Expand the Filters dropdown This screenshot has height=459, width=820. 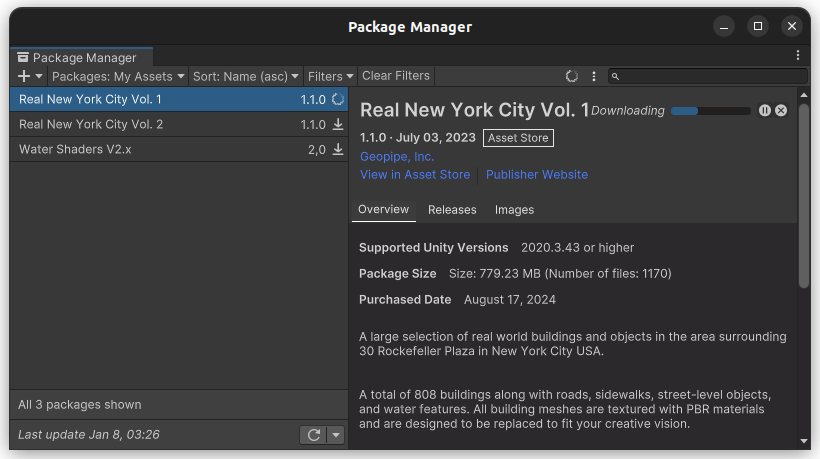(x=330, y=76)
